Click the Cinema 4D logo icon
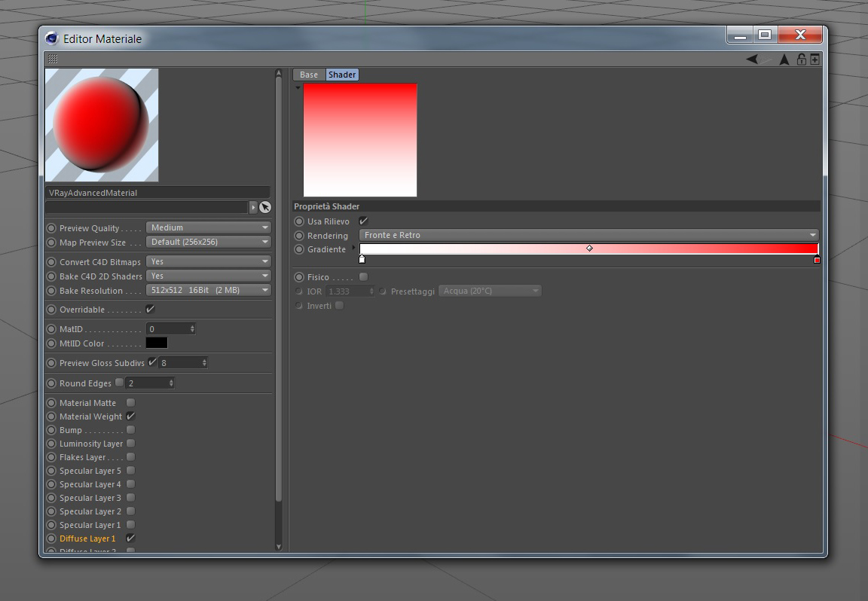The image size is (868, 601). (52, 38)
